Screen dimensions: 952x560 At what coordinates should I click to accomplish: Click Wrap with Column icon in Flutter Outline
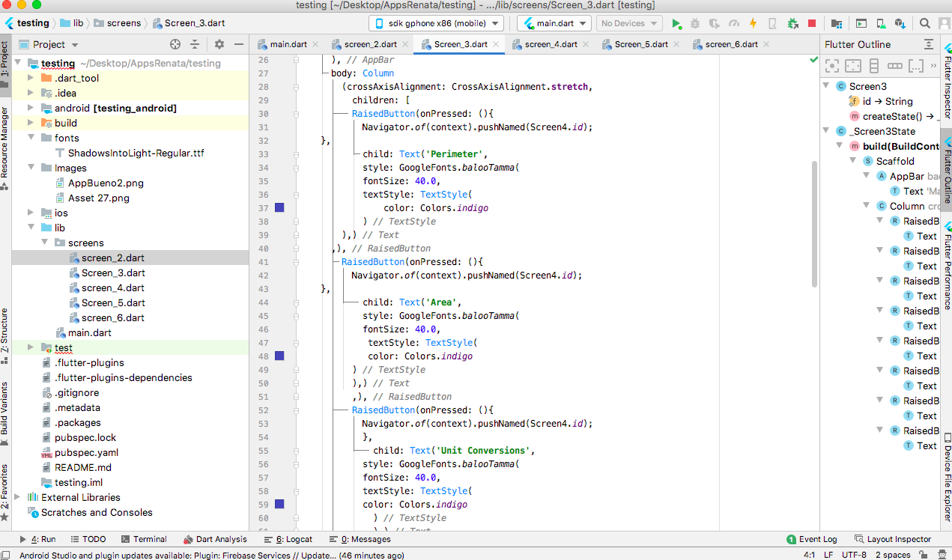pyautogui.click(x=873, y=66)
